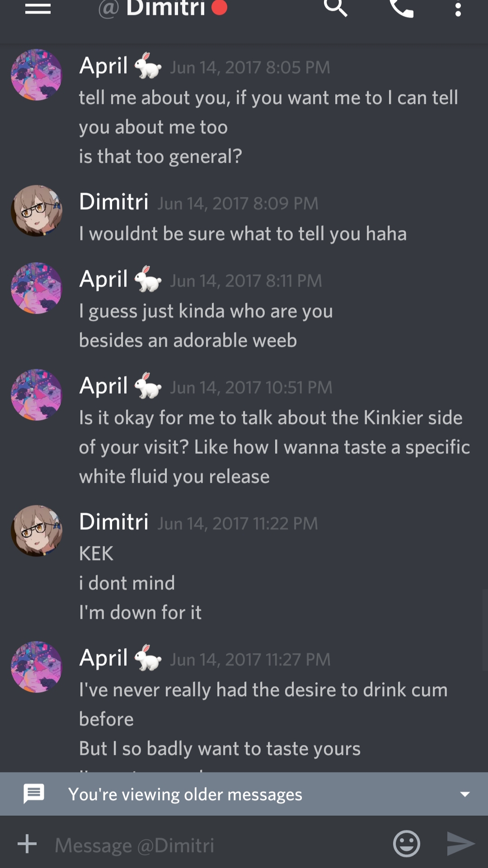Open April's avatar on 8:05 PM message
Viewport: 488px width, 868px height.
point(37,75)
